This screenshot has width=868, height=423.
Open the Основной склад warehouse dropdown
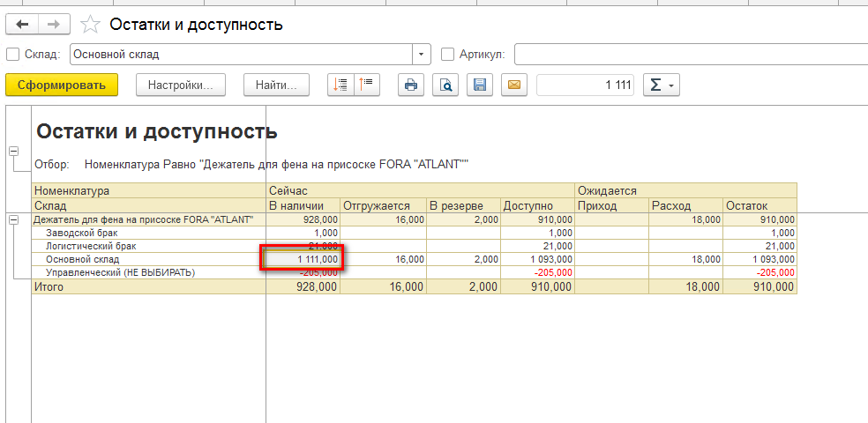pos(422,55)
